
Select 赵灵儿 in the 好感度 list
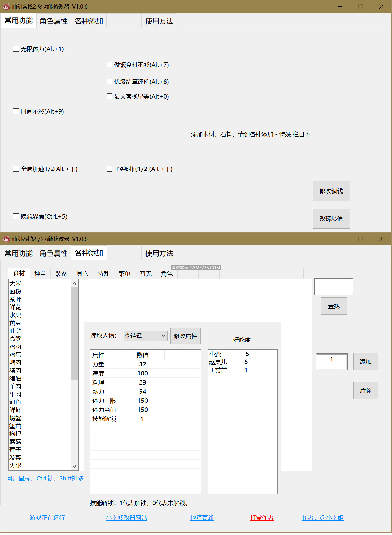[243, 362]
